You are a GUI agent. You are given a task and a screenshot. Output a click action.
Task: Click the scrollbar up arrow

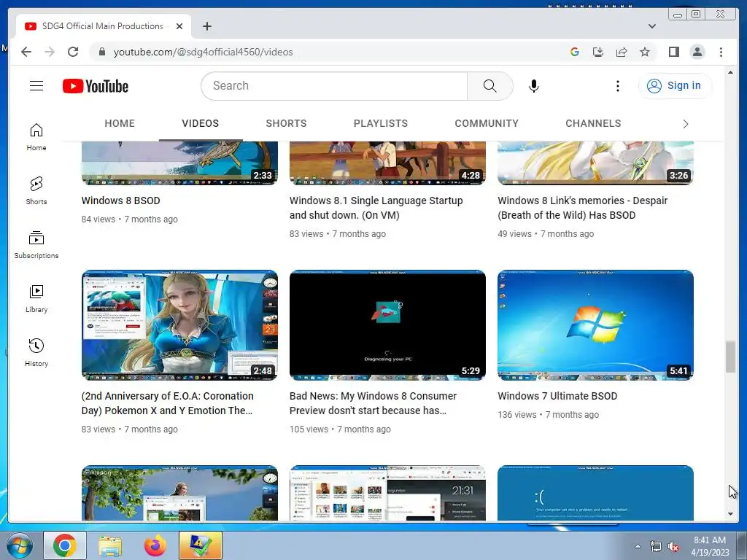coord(730,72)
